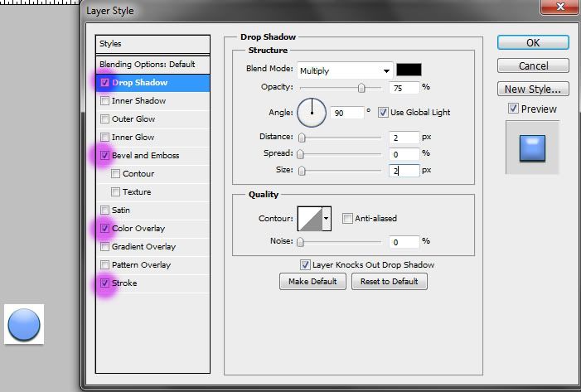The image size is (581, 392).
Task: Select the Styles header item
Action: 153,44
